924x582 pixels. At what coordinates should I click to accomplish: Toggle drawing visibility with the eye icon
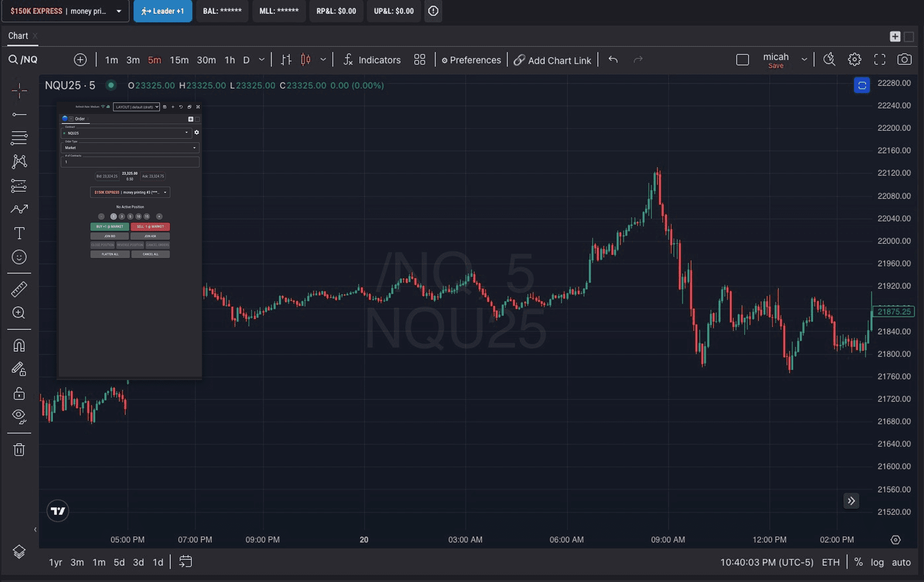pos(19,415)
